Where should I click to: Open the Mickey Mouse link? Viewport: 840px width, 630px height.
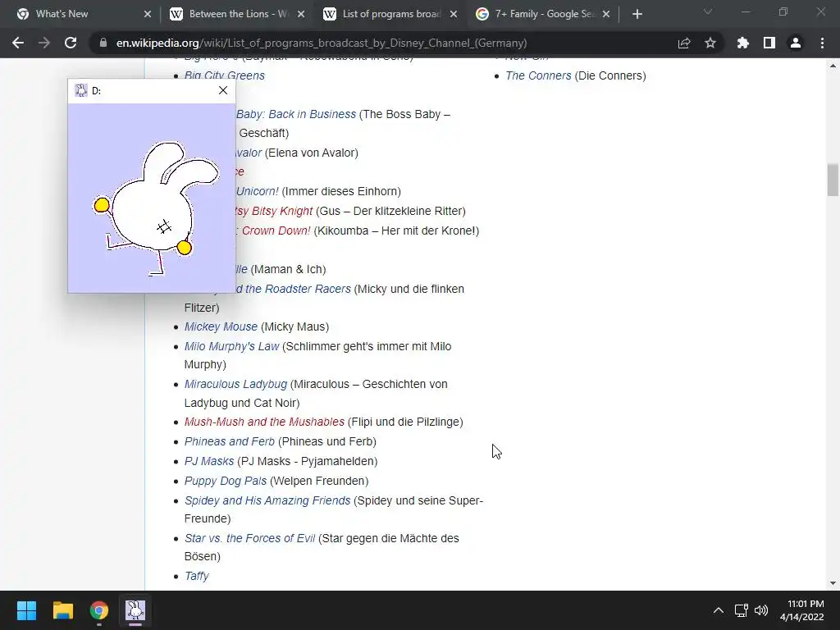point(221,326)
